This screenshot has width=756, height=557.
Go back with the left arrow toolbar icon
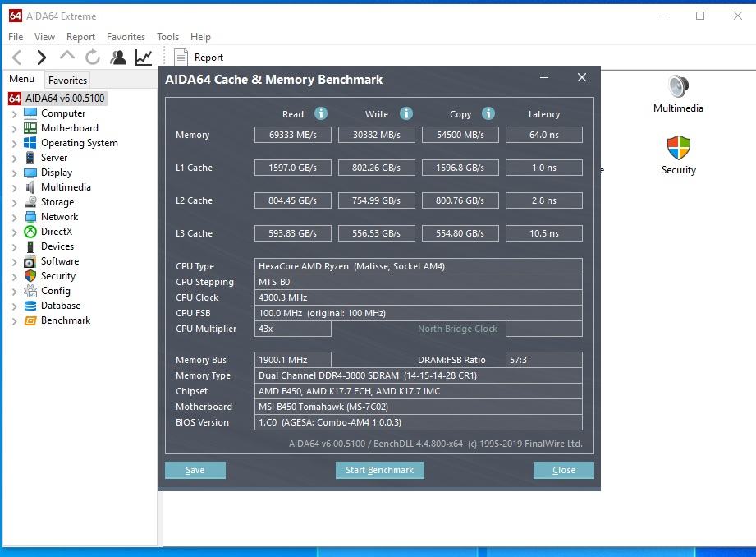point(17,58)
